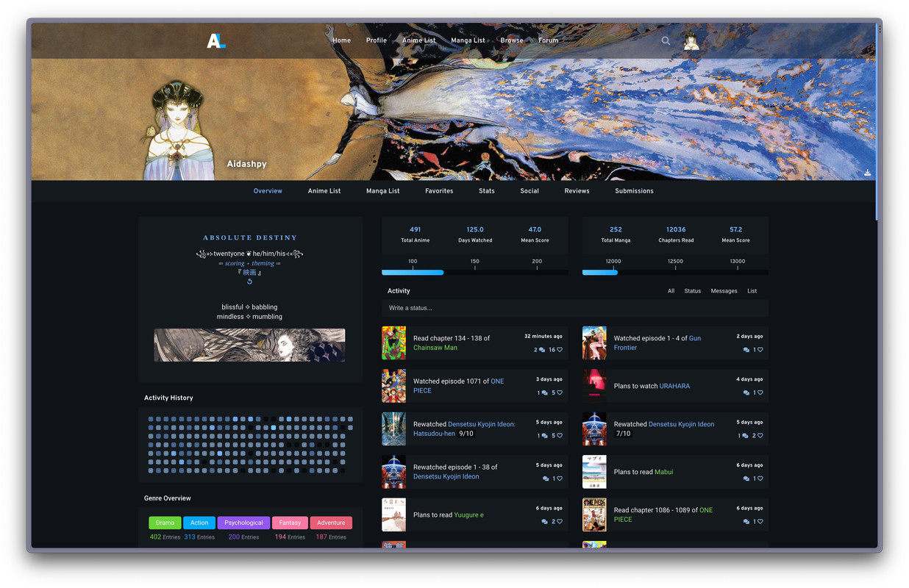This screenshot has height=588, width=909.
Task: Open the Chainsaw Man title link
Action: [x=435, y=348]
